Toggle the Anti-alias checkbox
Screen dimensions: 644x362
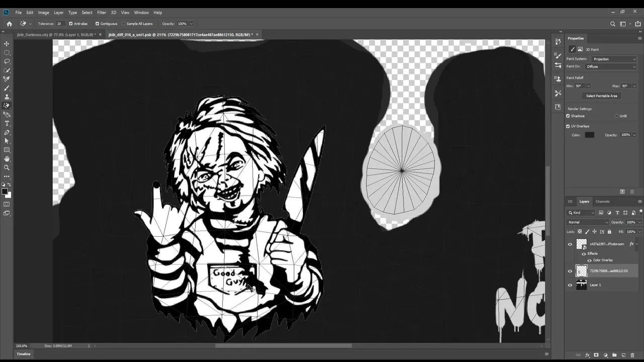pyautogui.click(x=70, y=24)
